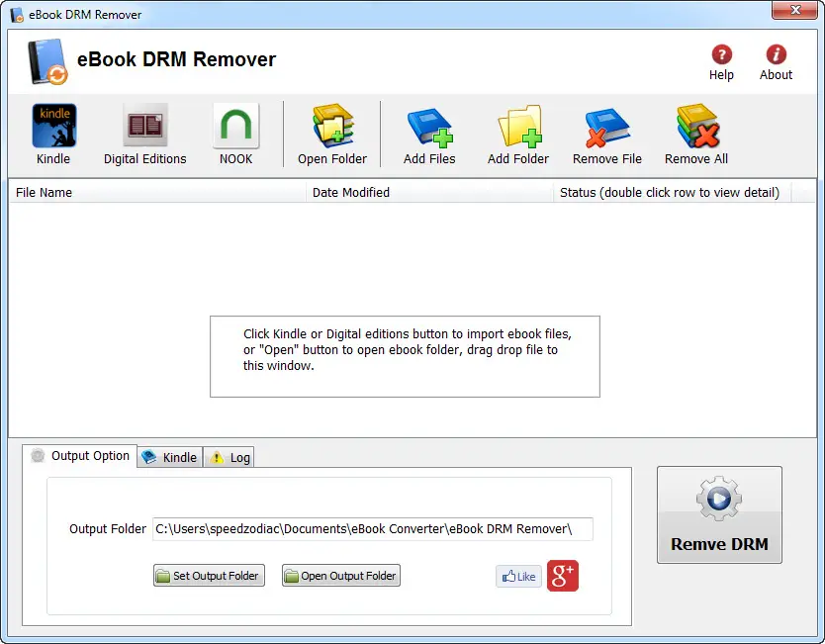This screenshot has width=825, height=644.
Task: Click the instructions hint box text
Action: point(407,350)
